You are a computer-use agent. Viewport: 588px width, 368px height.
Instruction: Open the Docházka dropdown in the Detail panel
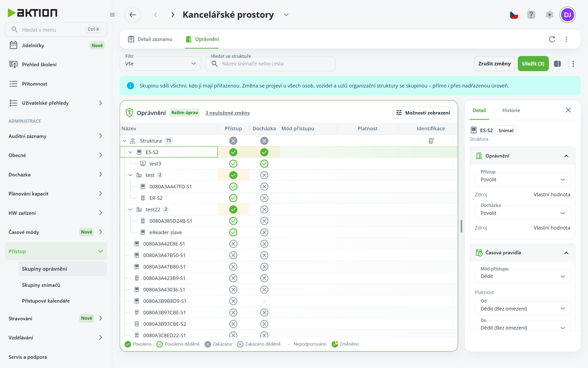click(x=522, y=213)
